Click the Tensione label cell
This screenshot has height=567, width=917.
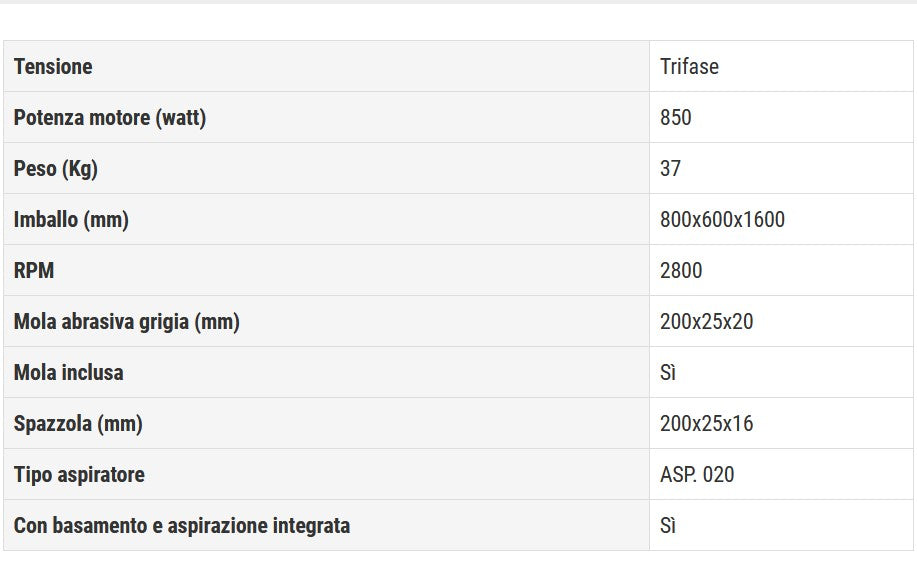(x=53, y=67)
